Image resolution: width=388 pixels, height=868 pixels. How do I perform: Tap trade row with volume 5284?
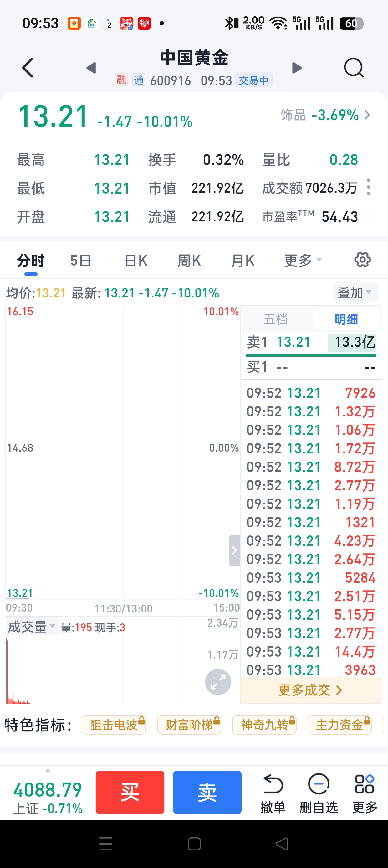[311, 577]
